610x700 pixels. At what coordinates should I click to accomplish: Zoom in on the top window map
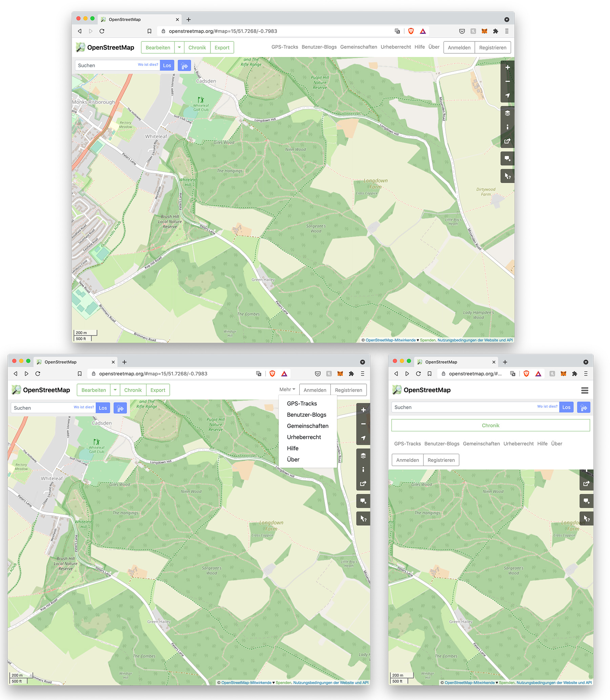click(507, 67)
